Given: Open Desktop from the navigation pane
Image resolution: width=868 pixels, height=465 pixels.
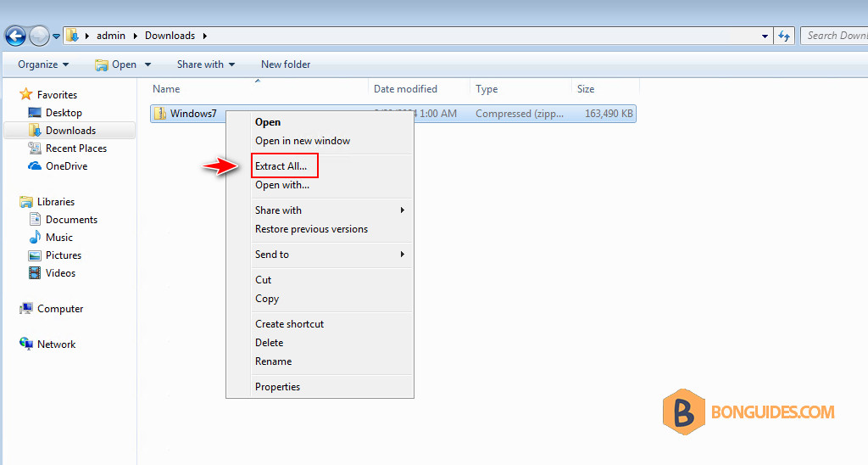Looking at the screenshot, I should [x=64, y=113].
